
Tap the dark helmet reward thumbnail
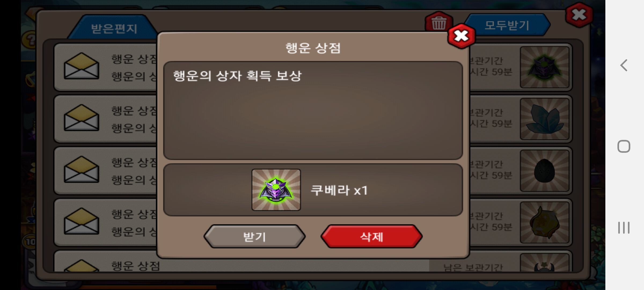(544, 67)
